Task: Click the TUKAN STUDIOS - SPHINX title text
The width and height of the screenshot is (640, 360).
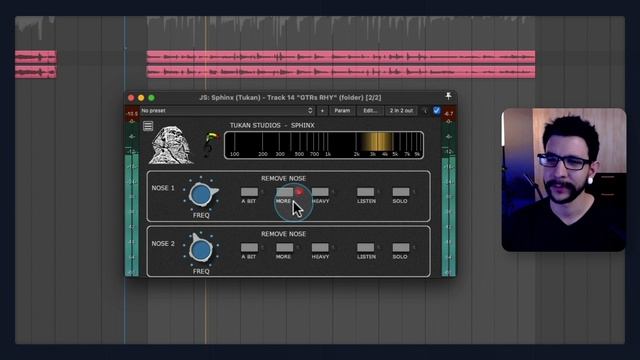Action: [x=272, y=125]
